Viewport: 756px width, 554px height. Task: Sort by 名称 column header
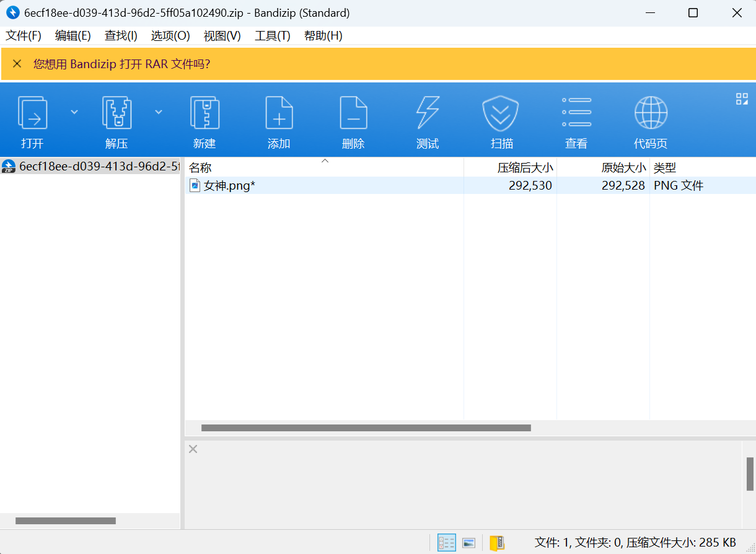click(324, 167)
